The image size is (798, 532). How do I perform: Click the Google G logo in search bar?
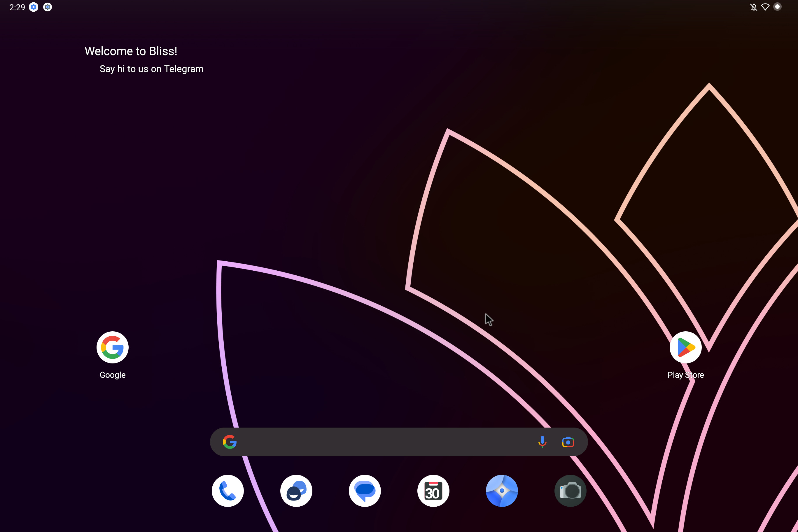pyautogui.click(x=230, y=442)
